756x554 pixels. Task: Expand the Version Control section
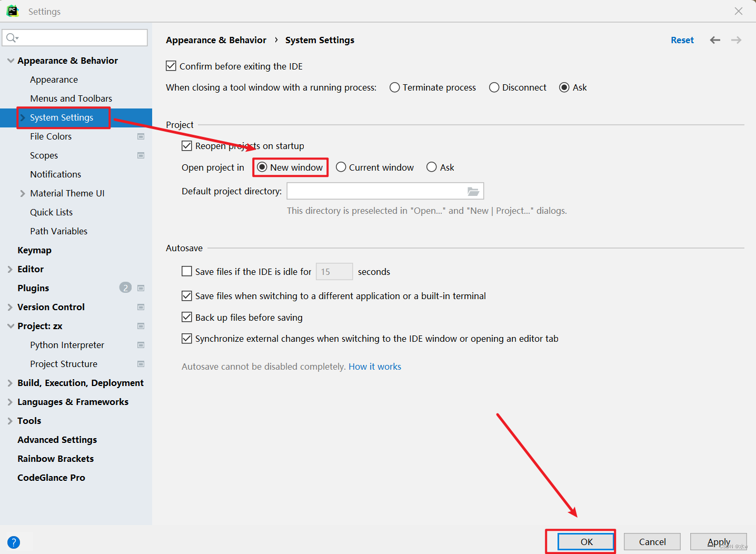click(x=10, y=307)
